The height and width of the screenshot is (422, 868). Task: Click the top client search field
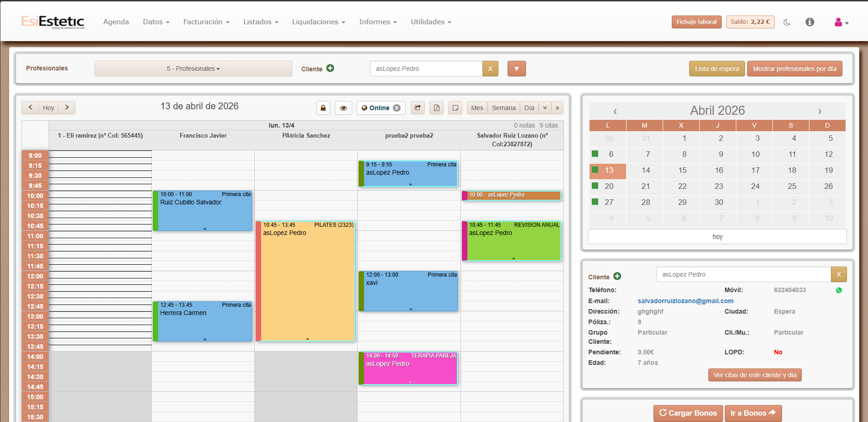coord(426,69)
